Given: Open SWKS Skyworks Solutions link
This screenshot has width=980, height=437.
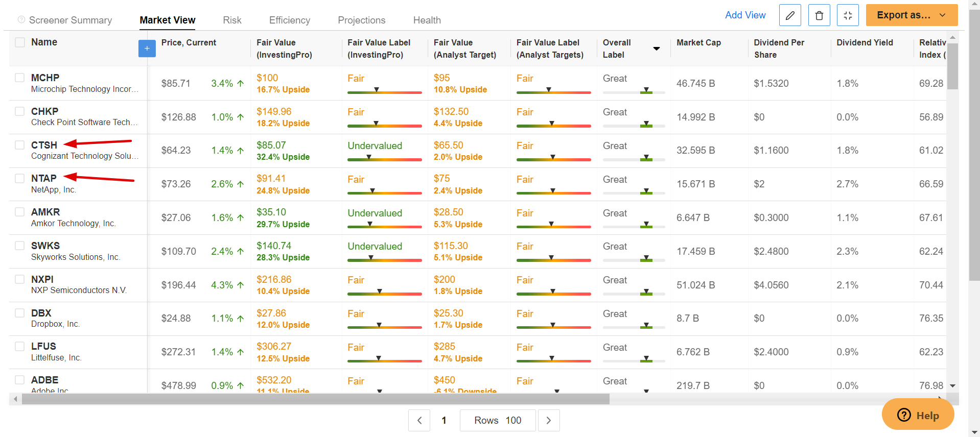Looking at the screenshot, I should click(45, 246).
